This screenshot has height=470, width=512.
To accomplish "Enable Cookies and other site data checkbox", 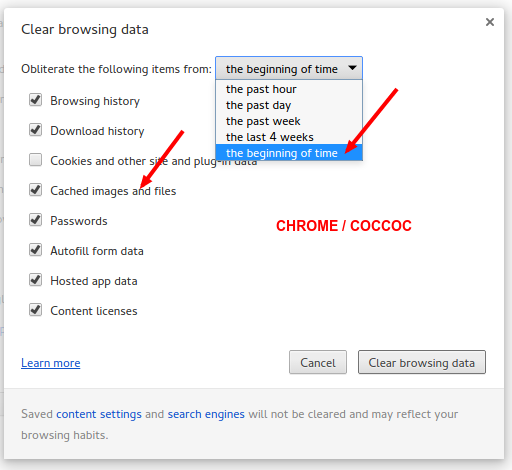I will tap(35, 160).
